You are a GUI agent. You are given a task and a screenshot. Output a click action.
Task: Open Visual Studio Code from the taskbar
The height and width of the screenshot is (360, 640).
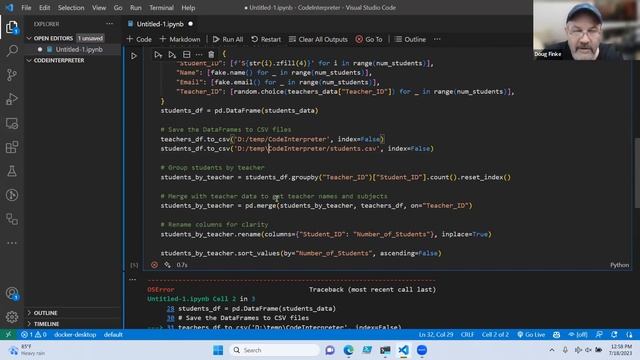pyautogui.click(x=403, y=350)
